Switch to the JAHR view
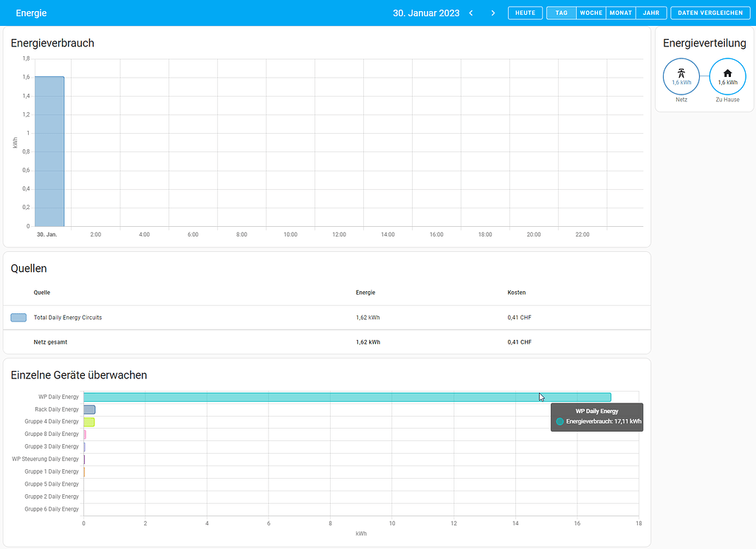Viewport: 756px width, 549px height. point(651,13)
